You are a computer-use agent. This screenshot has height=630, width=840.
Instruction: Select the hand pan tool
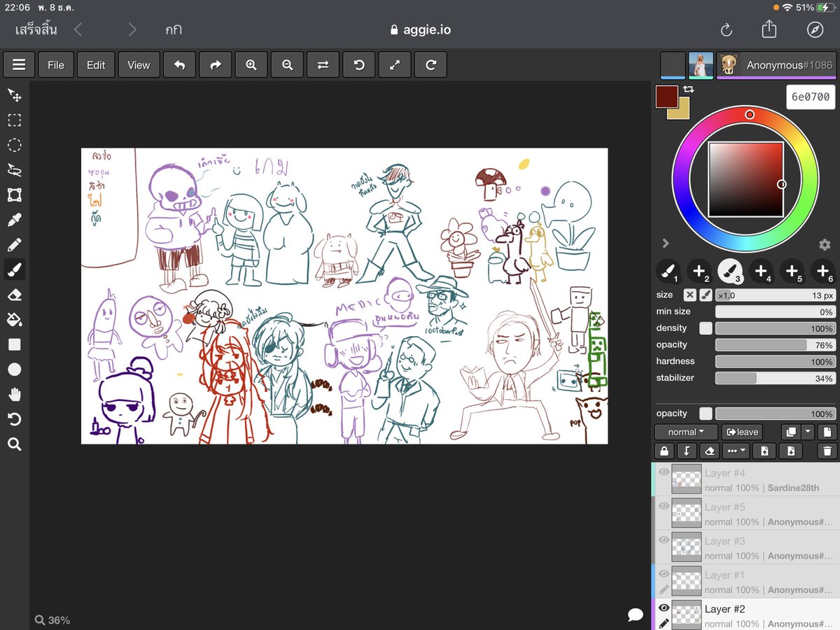[14, 394]
